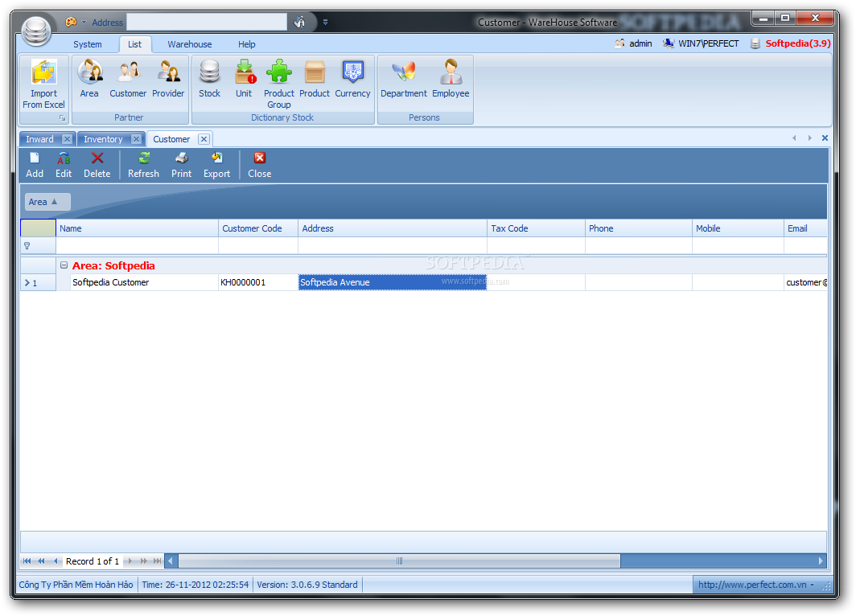Click the horizontal scrollbar thumb
The width and height of the screenshot is (856, 616).
point(400,561)
